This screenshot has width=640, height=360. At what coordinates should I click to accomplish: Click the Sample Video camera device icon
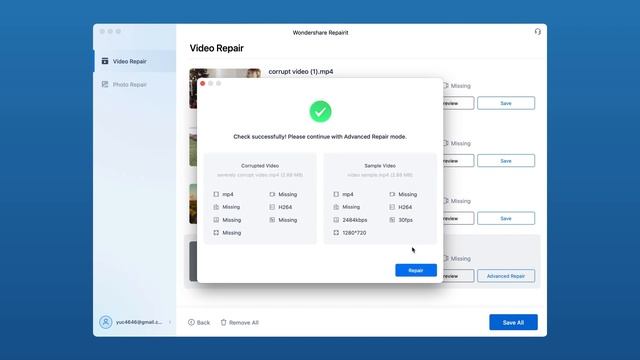[x=392, y=194]
